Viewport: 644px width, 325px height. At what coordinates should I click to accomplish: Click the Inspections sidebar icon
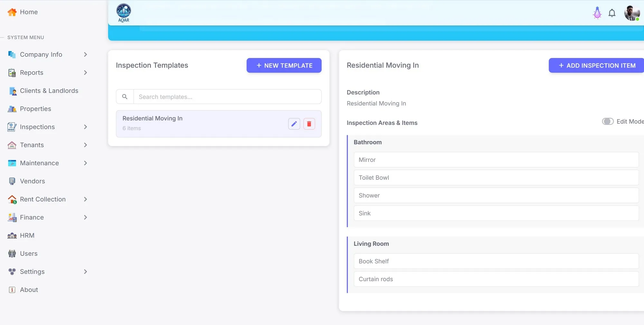[12, 127]
